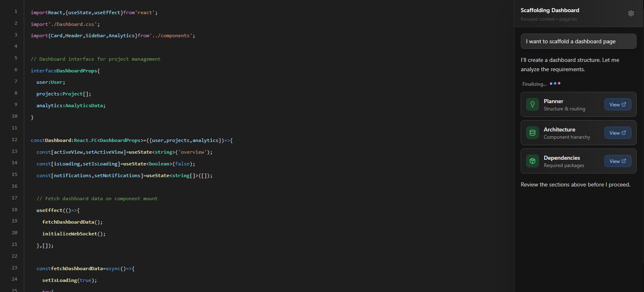Viewport: 644px width, 292px height.
Task: Click the 'Required packages' subtitle
Action: [564, 165]
